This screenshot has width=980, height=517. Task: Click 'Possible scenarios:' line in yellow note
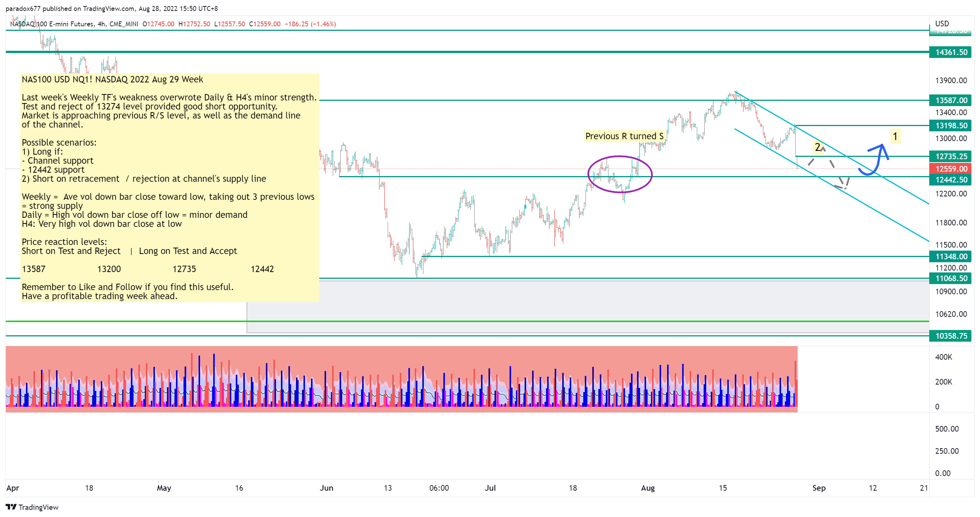point(59,142)
